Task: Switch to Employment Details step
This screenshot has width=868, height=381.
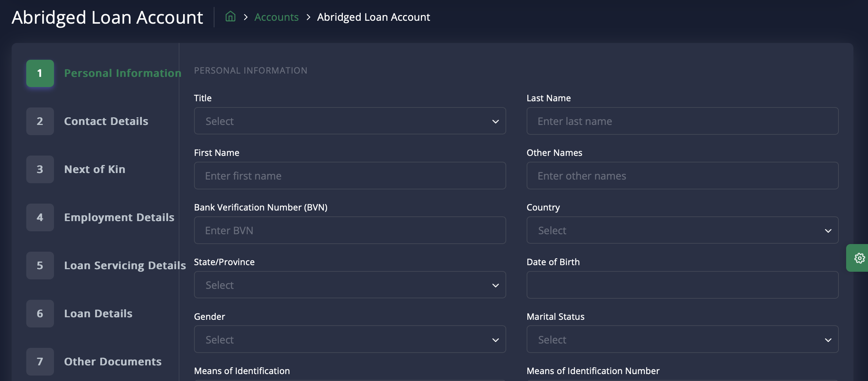Action: point(119,217)
